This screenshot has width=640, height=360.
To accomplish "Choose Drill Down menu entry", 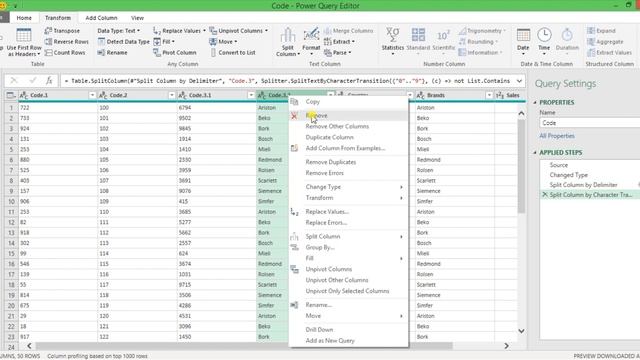I will coord(349,329).
